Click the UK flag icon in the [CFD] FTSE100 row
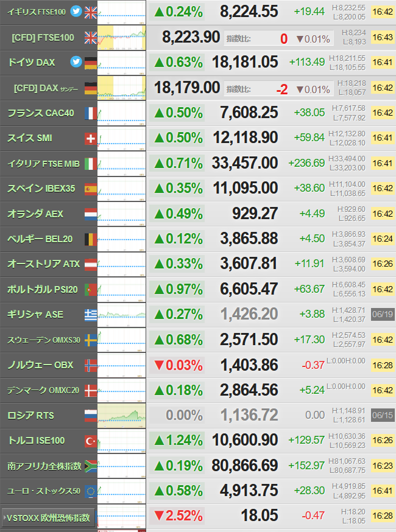 (x=91, y=38)
